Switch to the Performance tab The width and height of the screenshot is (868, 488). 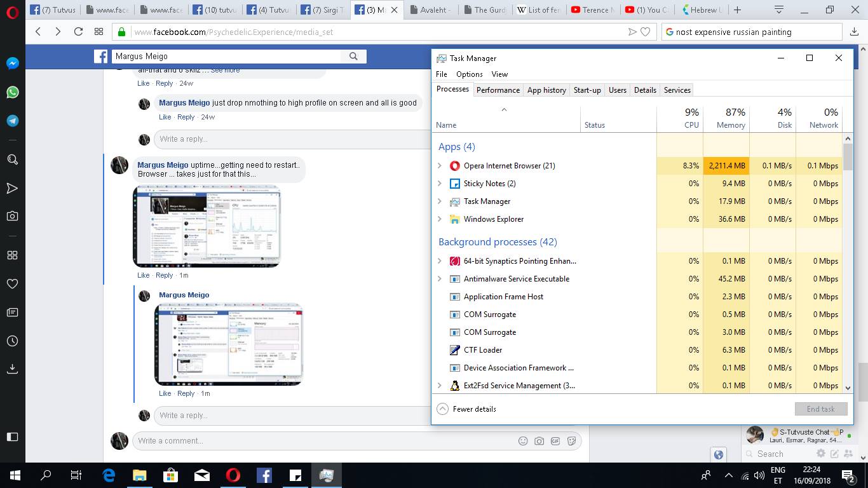tap(498, 90)
